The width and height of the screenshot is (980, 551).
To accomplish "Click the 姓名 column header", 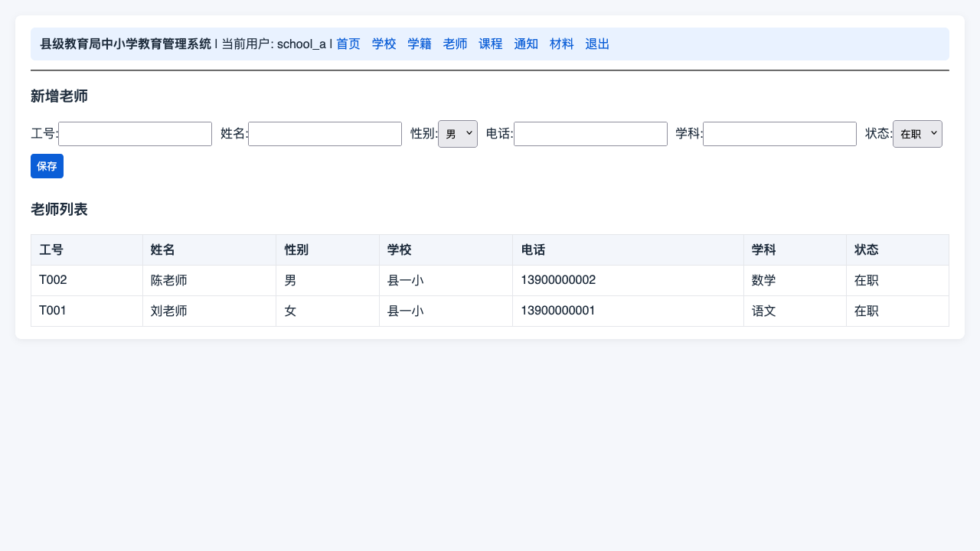I will coord(209,249).
